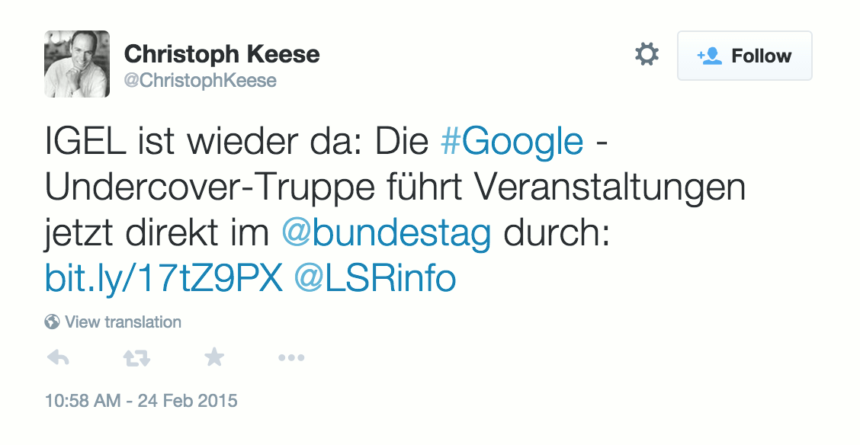Open the more options ellipsis
Viewport: 860px width, 445px height.
(291, 358)
